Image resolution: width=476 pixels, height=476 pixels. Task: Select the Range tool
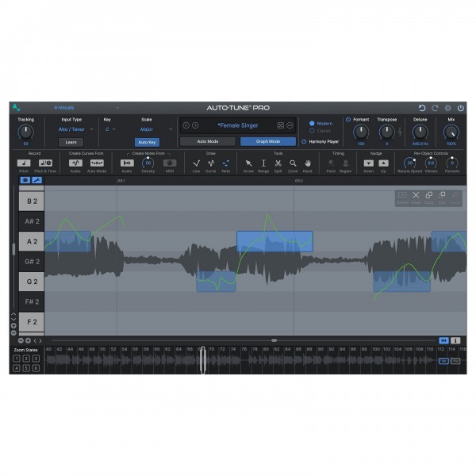pos(263,163)
